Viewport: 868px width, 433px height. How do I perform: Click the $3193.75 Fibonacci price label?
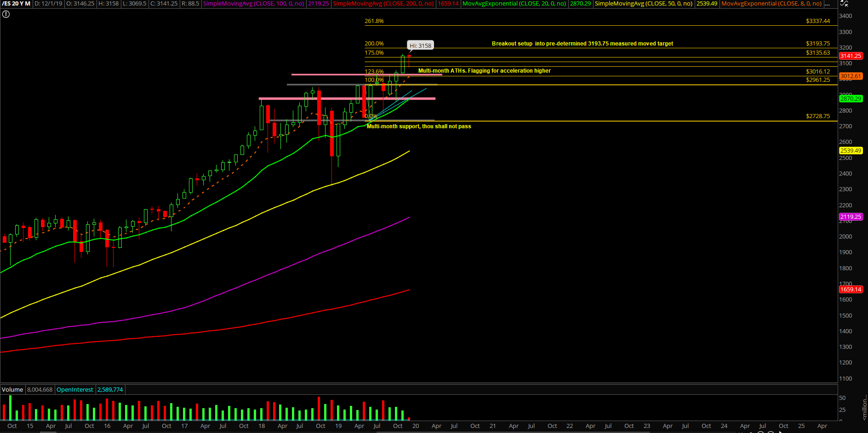click(818, 44)
